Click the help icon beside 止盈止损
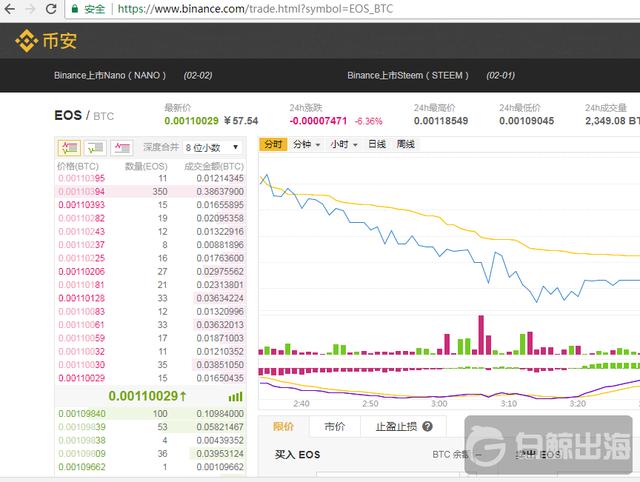The image size is (640, 482). 427,426
